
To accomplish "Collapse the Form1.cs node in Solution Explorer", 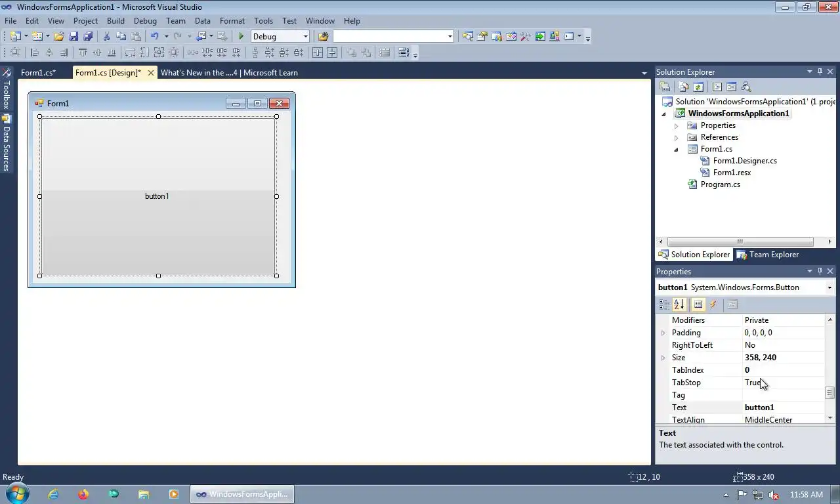I will pos(677,150).
